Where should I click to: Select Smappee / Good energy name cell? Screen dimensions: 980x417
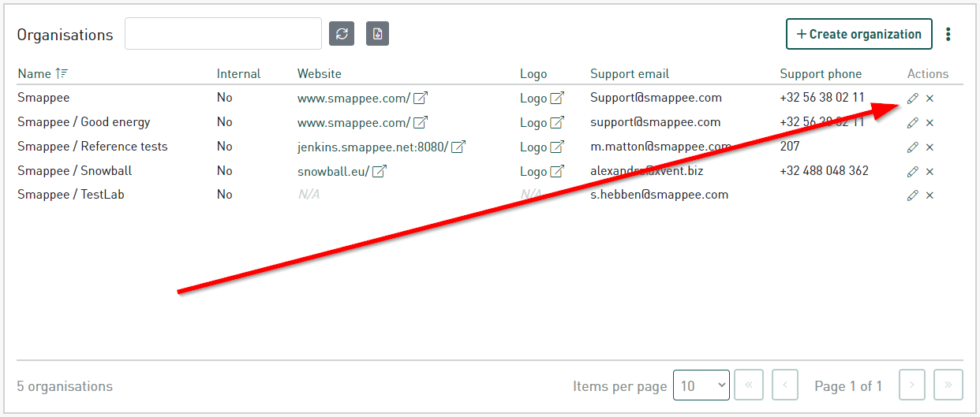point(84,122)
